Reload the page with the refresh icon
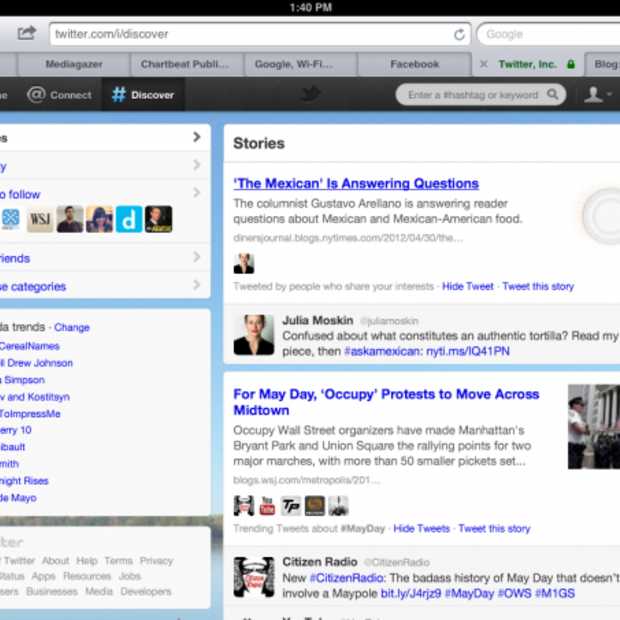 tap(459, 35)
